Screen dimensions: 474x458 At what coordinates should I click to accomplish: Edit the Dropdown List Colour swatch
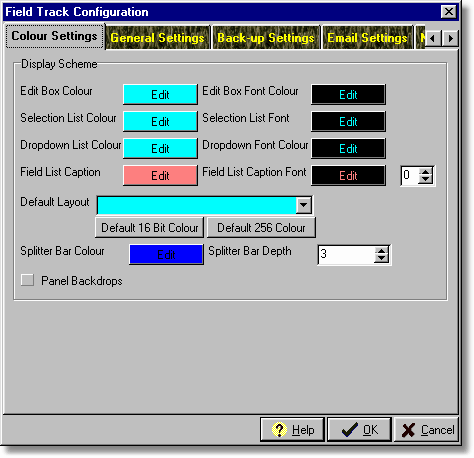tap(160, 149)
